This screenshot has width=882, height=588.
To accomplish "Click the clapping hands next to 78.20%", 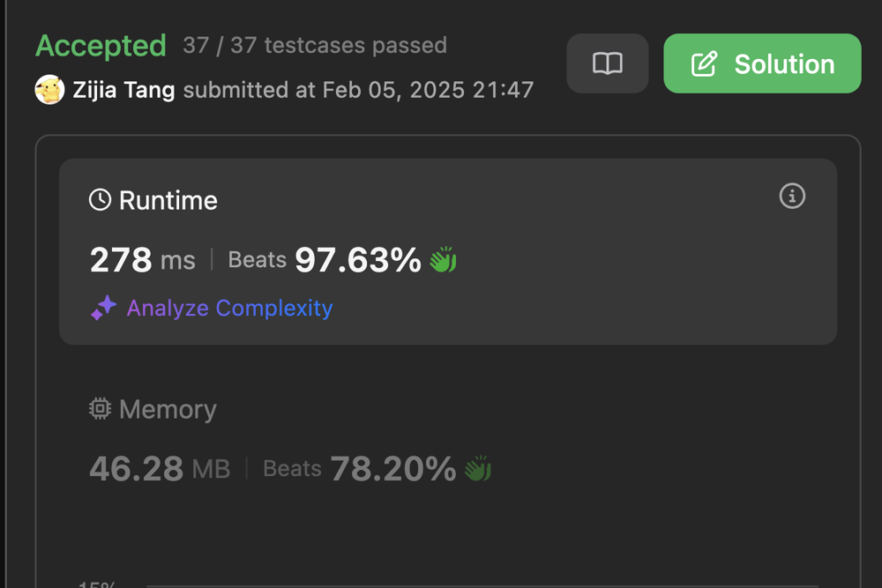I will (478, 469).
